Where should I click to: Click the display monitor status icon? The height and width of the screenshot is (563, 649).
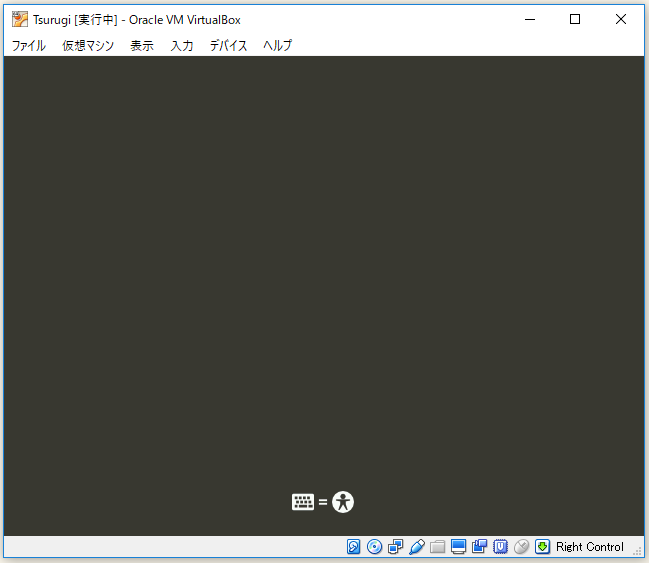[x=459, y=546]
